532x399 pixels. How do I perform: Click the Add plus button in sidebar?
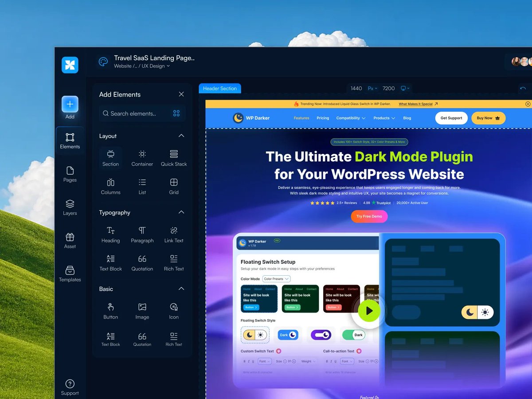coord(70,105)
